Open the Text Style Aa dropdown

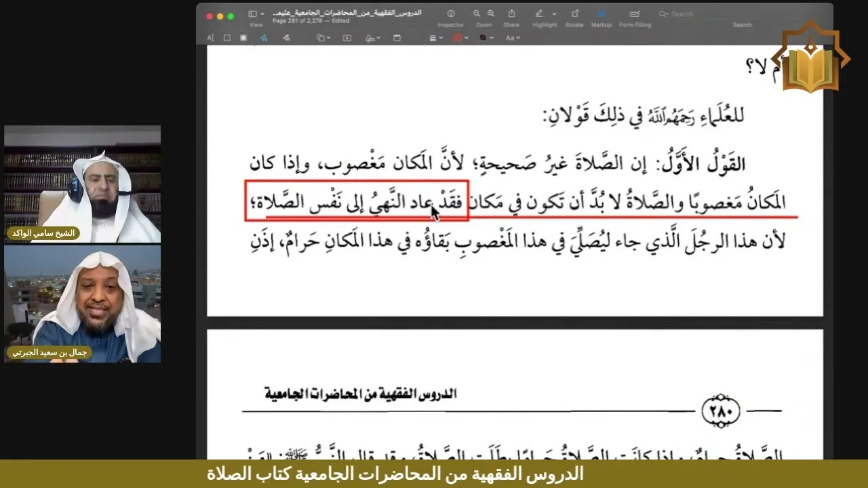(x=513, y=38)
